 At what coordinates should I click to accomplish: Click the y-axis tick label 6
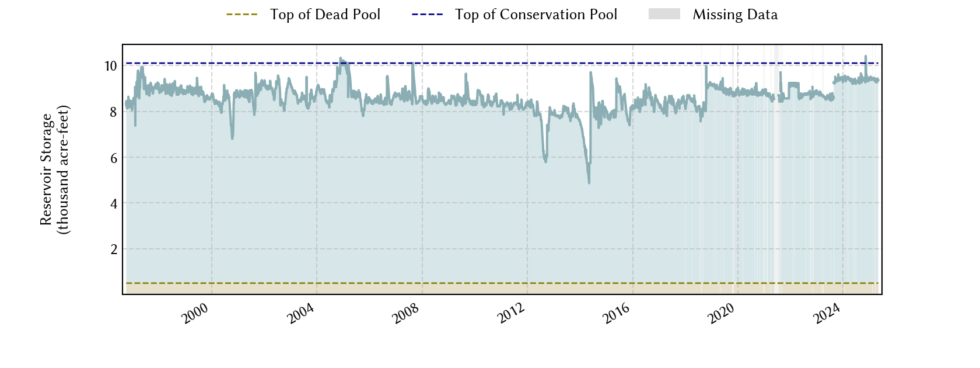(x=114, y=158)
